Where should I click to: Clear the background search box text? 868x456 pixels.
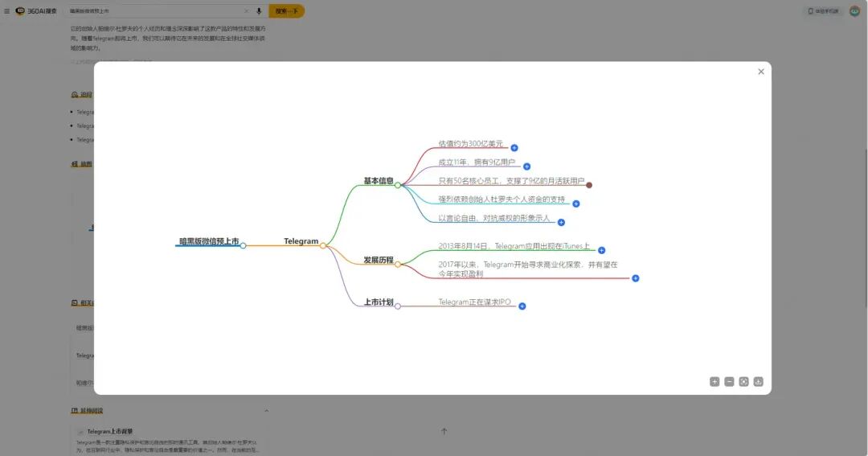247,11
